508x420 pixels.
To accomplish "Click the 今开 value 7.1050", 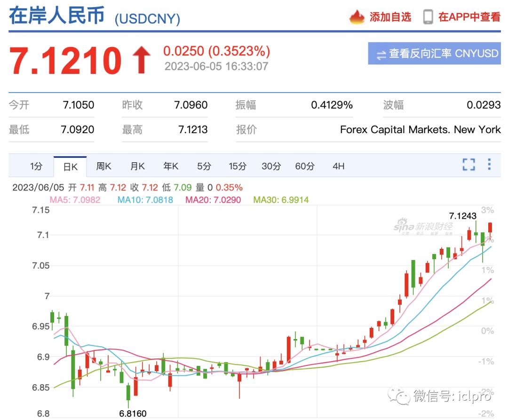I will 79,105.
